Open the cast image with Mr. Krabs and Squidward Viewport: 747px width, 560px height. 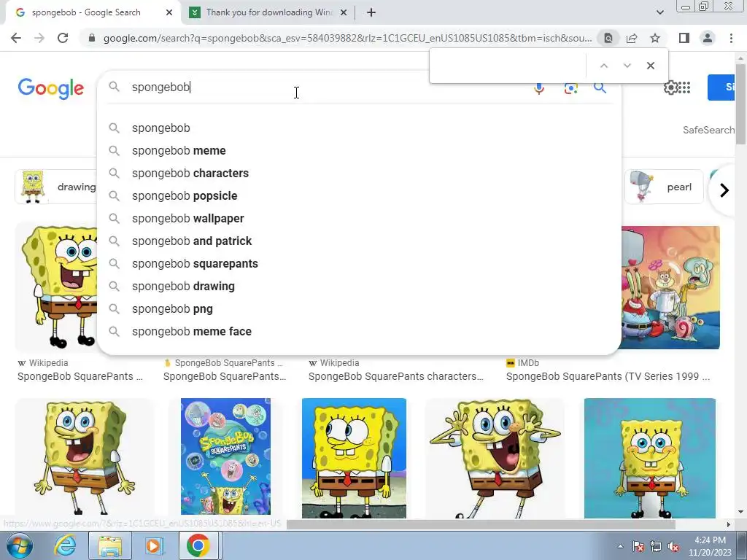(671, 287)
